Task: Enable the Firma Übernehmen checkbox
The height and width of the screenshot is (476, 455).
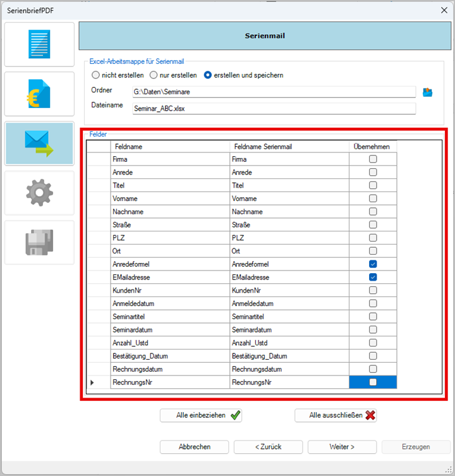Action: (373, 159)
